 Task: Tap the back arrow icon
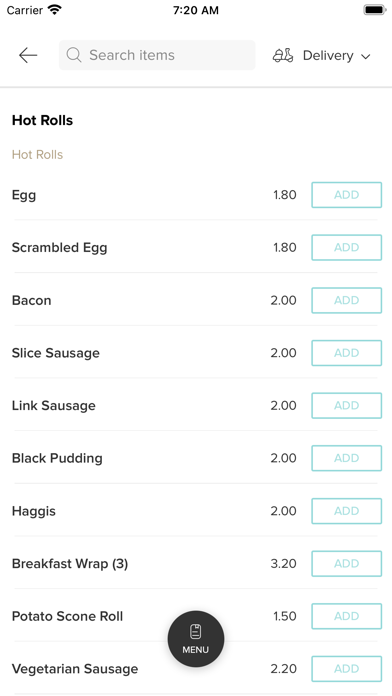click(28, 55)
